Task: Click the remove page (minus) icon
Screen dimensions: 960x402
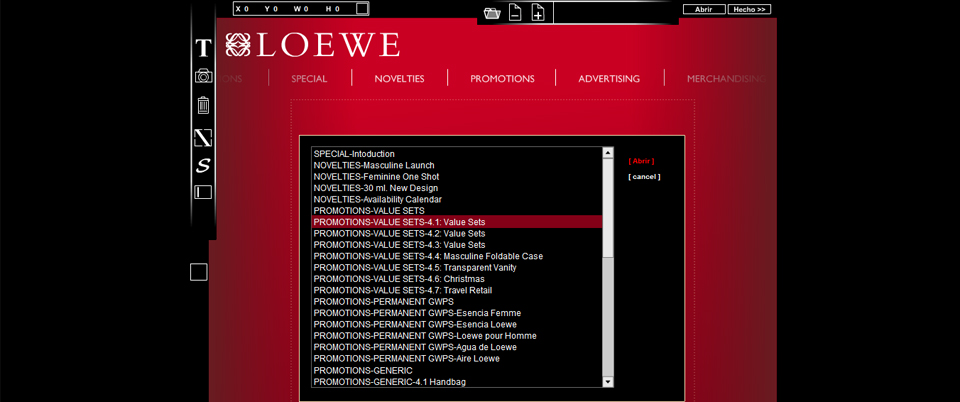Action: coord(515,13)
